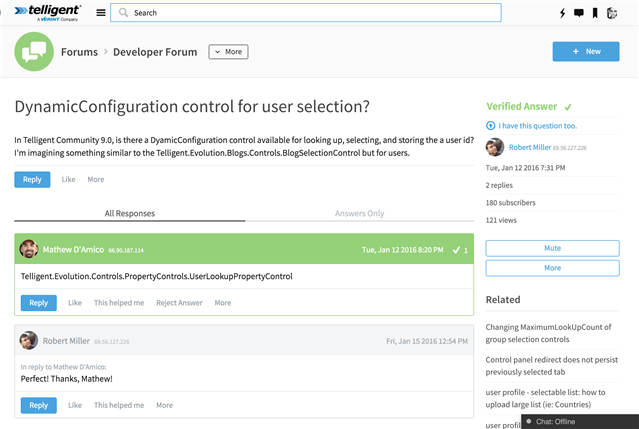Open More options on Mathew's answer
Screen dimensions: 639x429
223,303
